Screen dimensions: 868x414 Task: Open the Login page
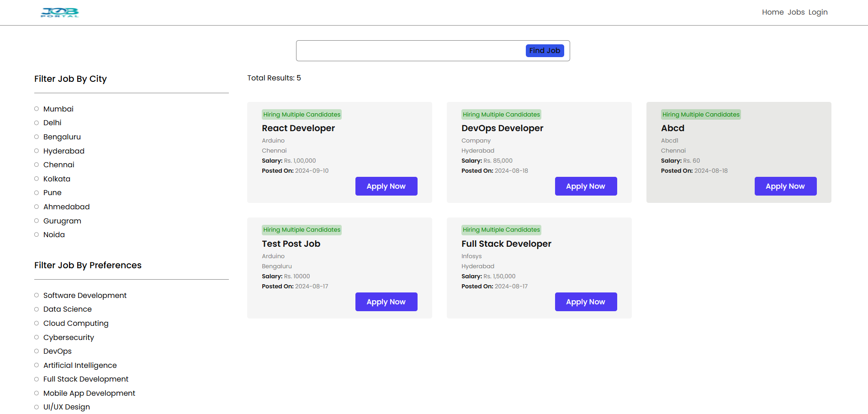tap(818, 12)
